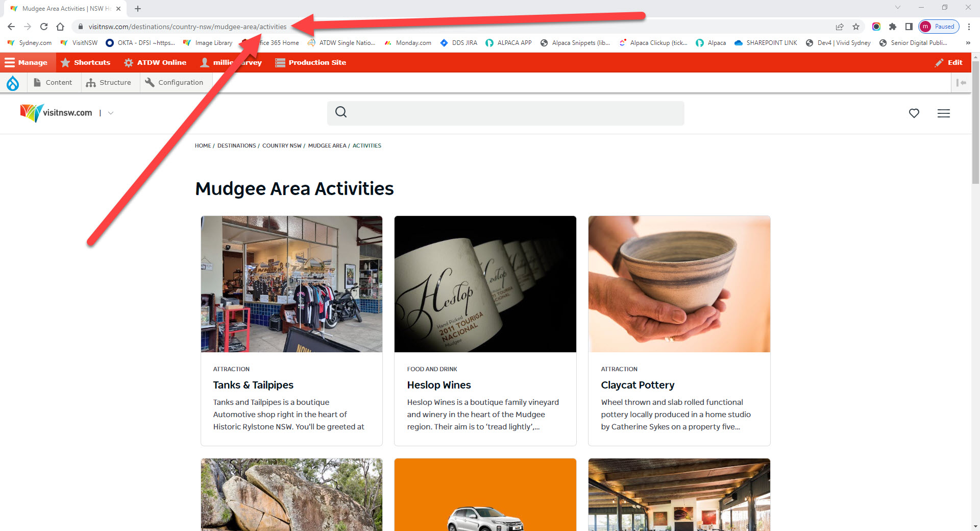Click the Paused profile button
The image size is (980, 531).
point(939,27)
